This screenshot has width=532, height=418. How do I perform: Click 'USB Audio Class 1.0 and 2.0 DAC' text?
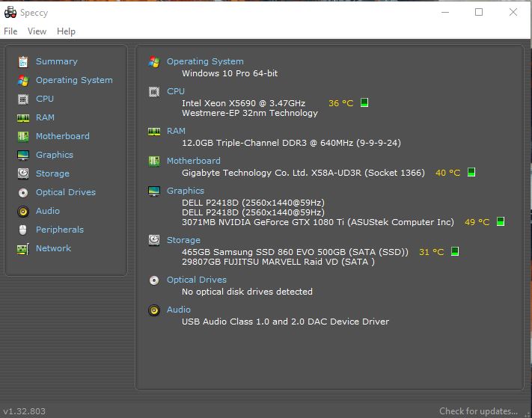coord(285,322)
